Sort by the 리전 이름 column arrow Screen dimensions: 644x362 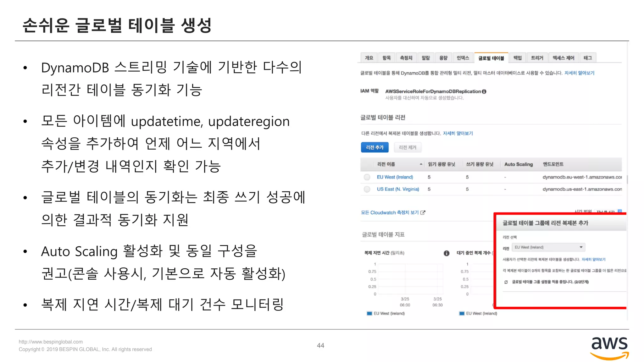tap(421, 164)
